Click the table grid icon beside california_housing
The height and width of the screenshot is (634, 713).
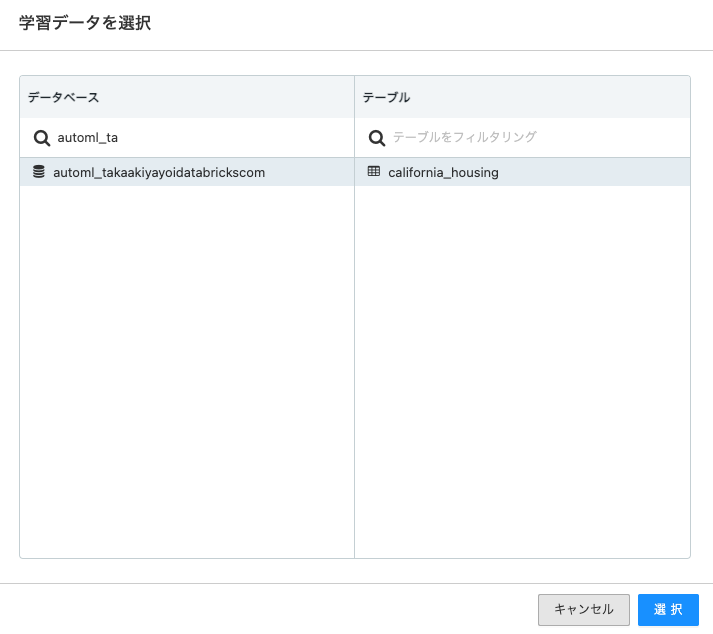[x=374, y=172]
